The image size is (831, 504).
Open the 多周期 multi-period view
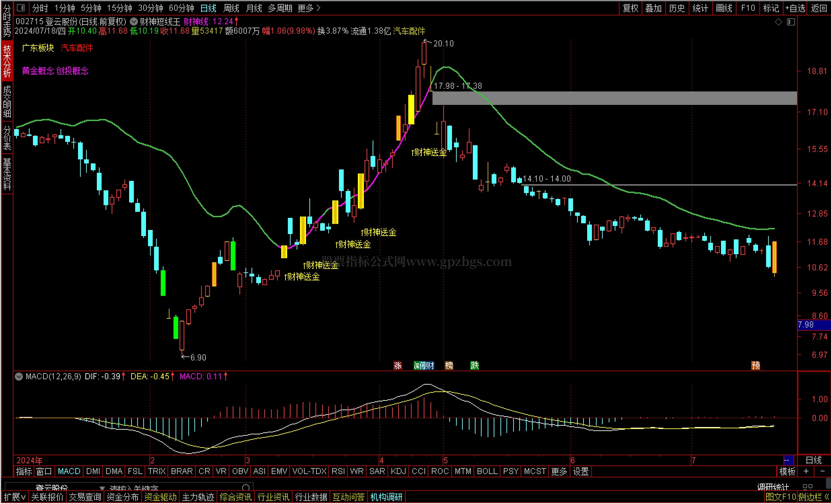(280, 8)
